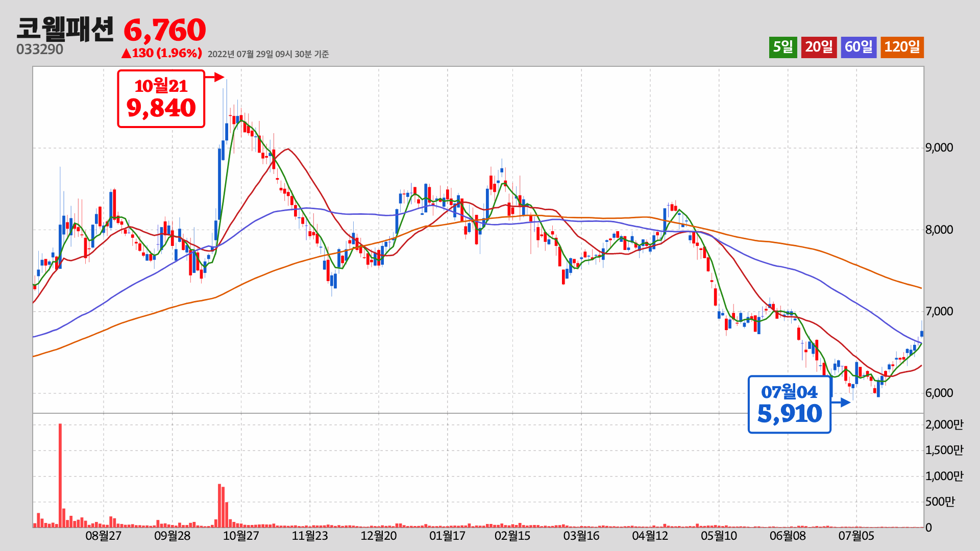The image size is (980, 551).
Task: Click the 04월12 date axis label
Action: pos(650,536)
